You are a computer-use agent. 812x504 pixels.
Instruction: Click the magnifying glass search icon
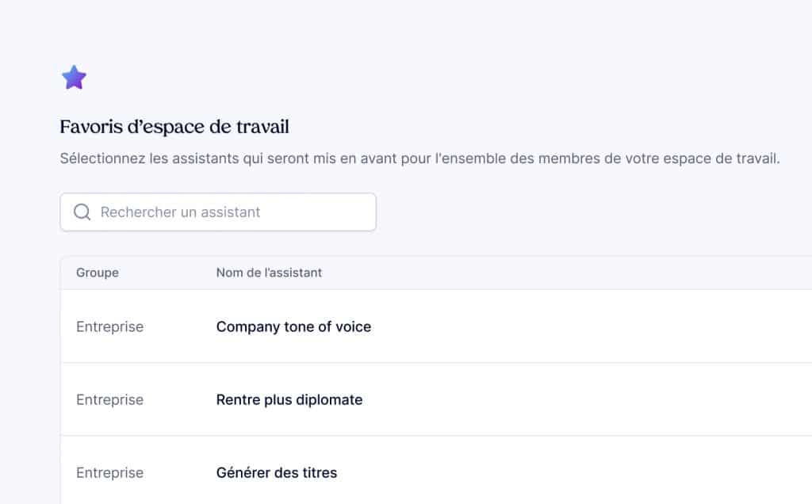click(82, 212)
